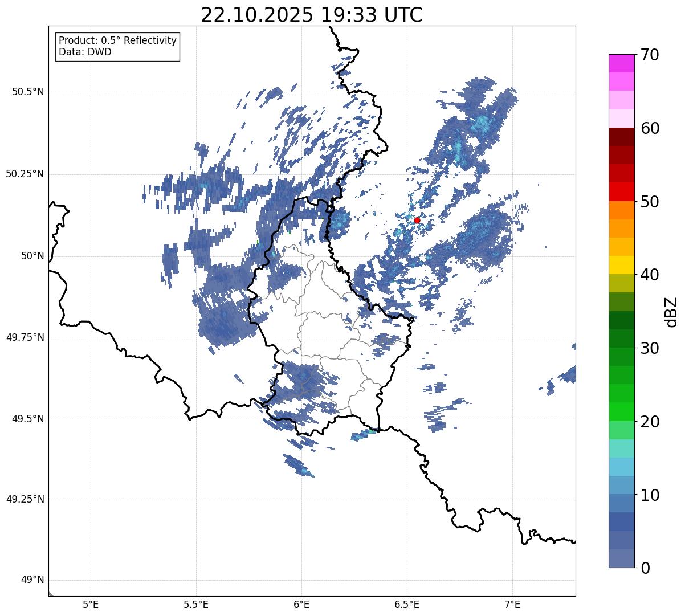This screenshot has width=685, height=616.
Task: Click the 49.25°N latitude label
Action: [25, 500]
